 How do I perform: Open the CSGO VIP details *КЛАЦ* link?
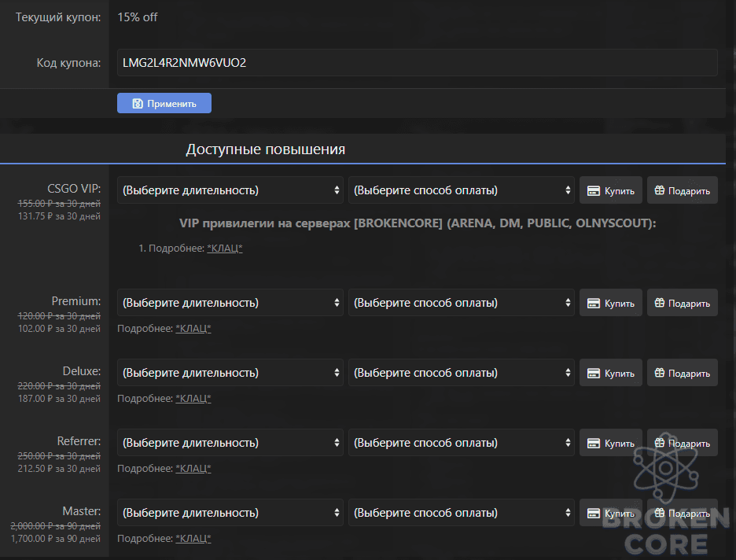pyautogui.click(x=225, y=249)
